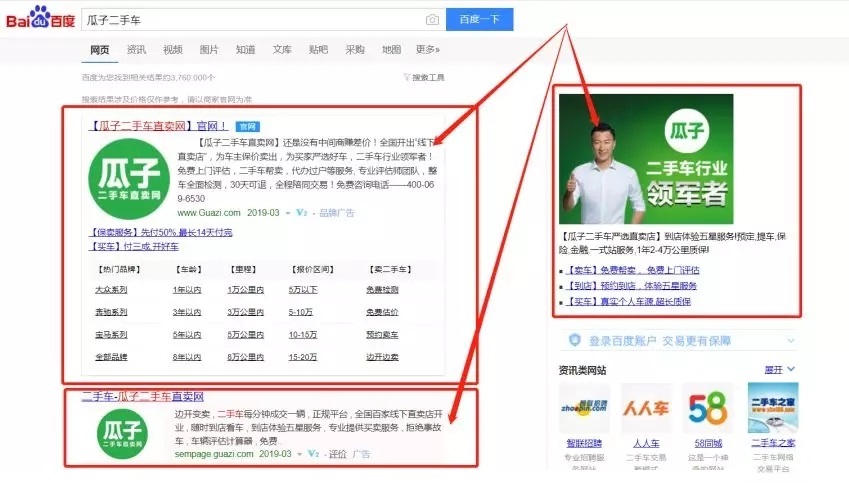Select 大众系列 brand link
This screenshot has width=849, height=487.
111,290
